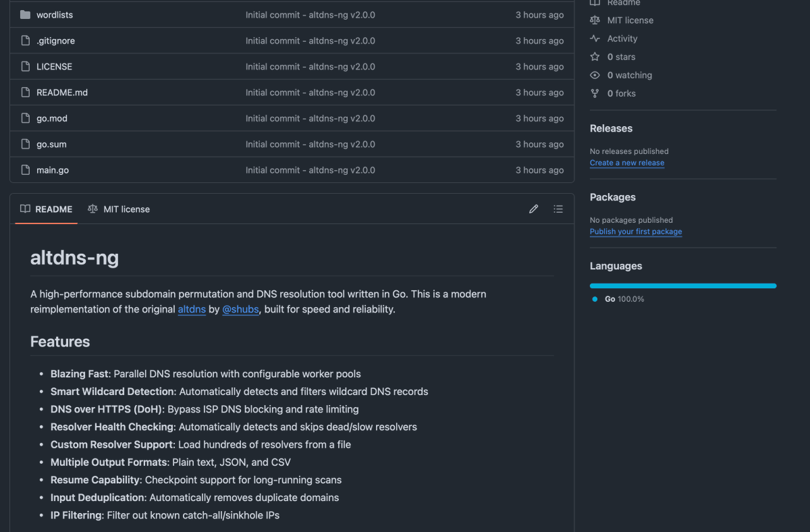
Task: Click the Go language color dot
Action: point(595,299)
